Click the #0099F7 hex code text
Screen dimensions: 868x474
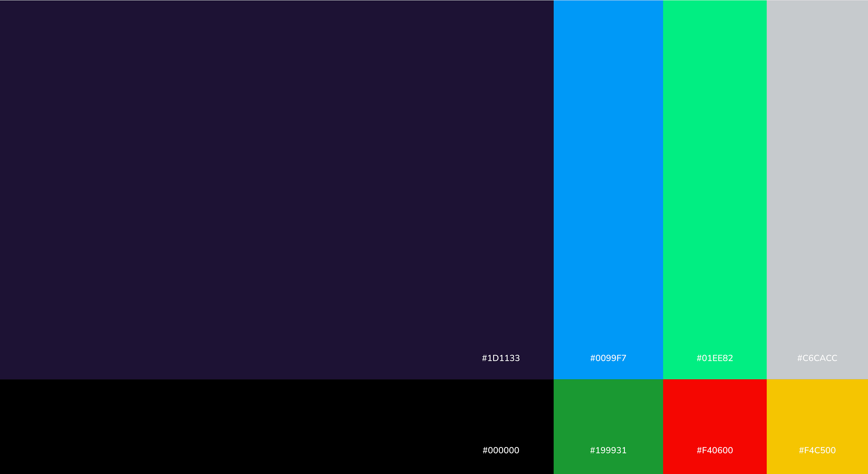pos(608,358)
